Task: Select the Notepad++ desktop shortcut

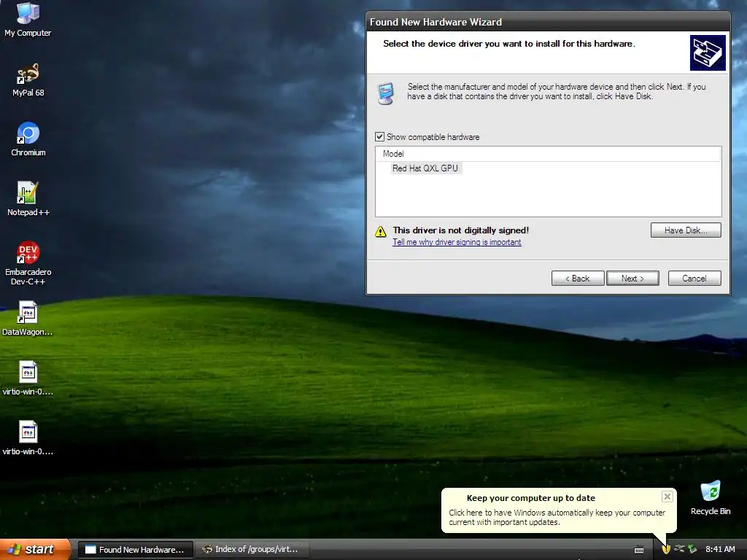Action: (x=28, y=198)
